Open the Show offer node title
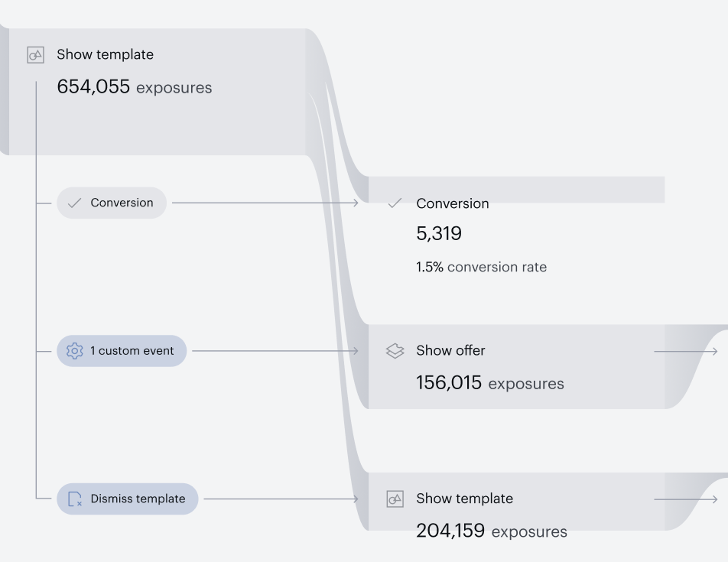The image size is (728, 562). point(450,350)
